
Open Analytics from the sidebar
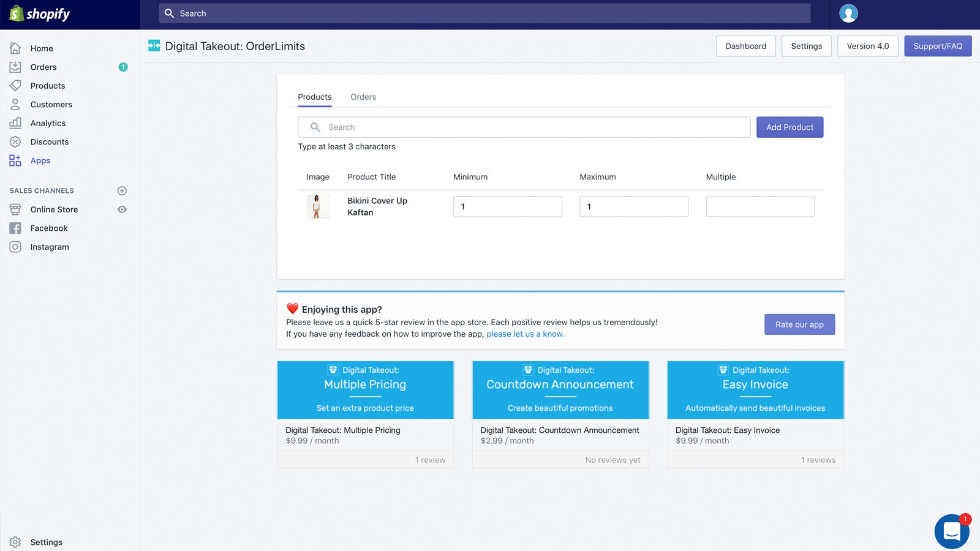[x=48, y=123]
